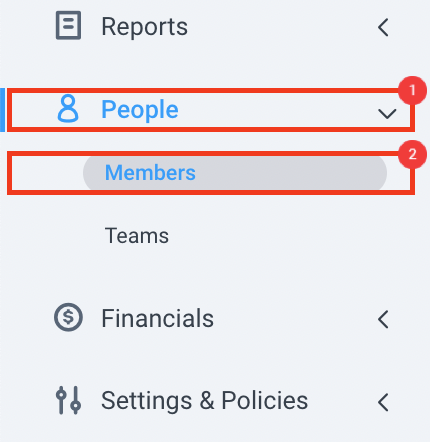
Task: Click the gray highlight pill behind Members
Action: (235, 173)
